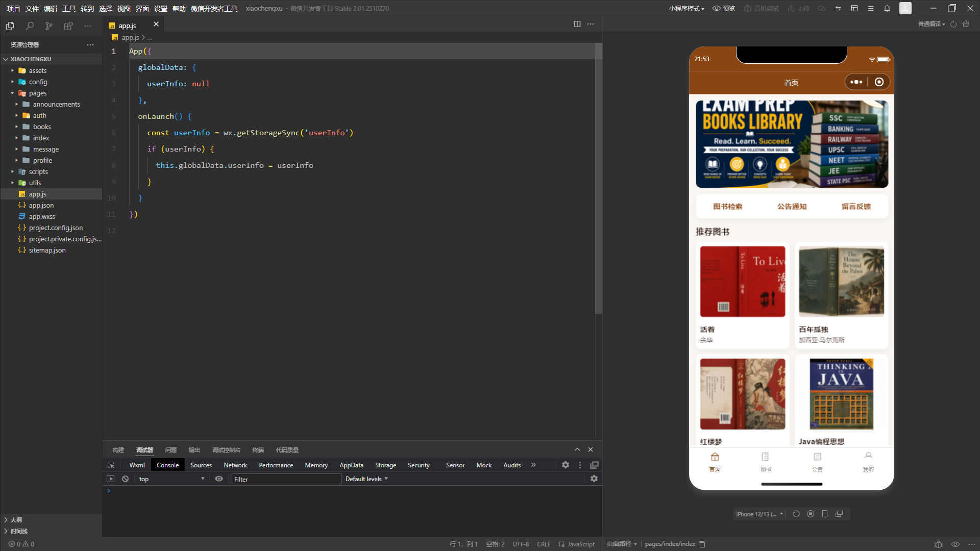Click the simulator phone device icon
The height and width of the screenshot is (551, 980).
[825, 514]
